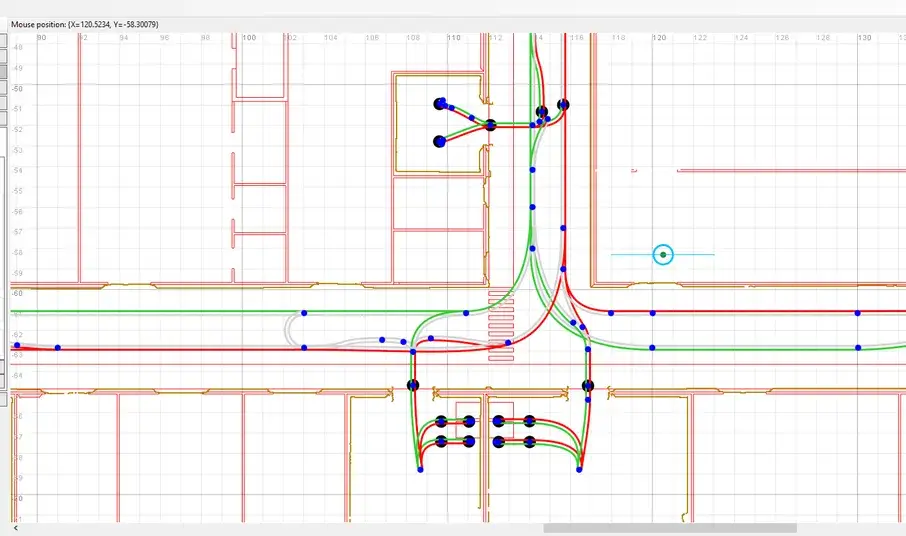Select top-left black node of bottom node cluster
The height and width of the screenshot is (536, 906).
439,421
